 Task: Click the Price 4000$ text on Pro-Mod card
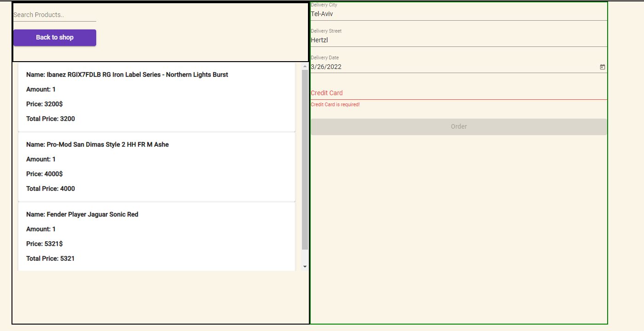(44, 174)
